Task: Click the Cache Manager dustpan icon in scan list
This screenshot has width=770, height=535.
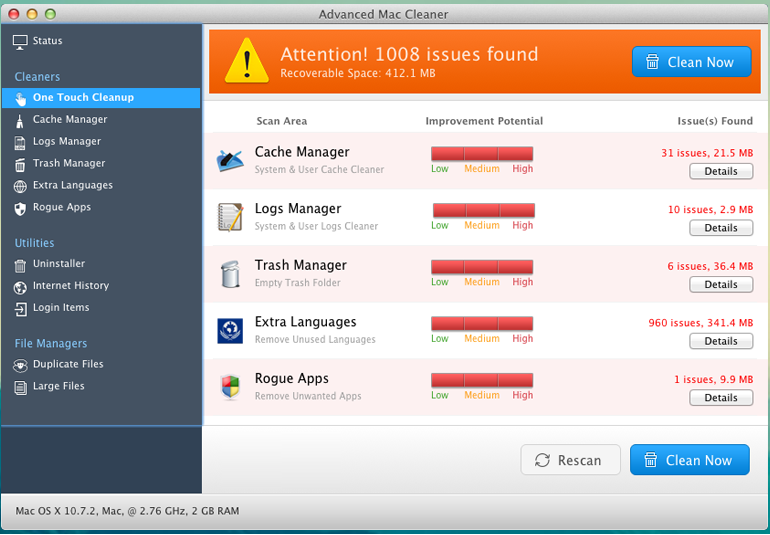Action: pyautogui.click(x=230, y=161)
